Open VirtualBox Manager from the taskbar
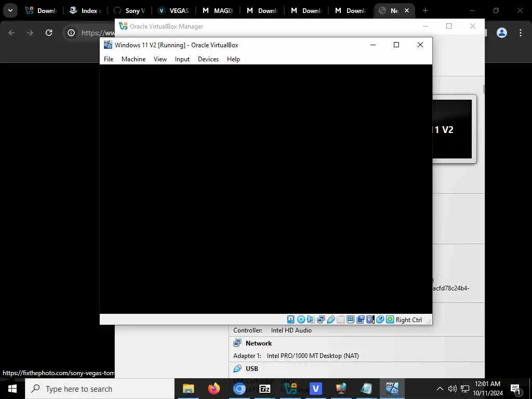The width and height of the screenshot is (532, 399). pyautogui.click(x=290, y=389)
